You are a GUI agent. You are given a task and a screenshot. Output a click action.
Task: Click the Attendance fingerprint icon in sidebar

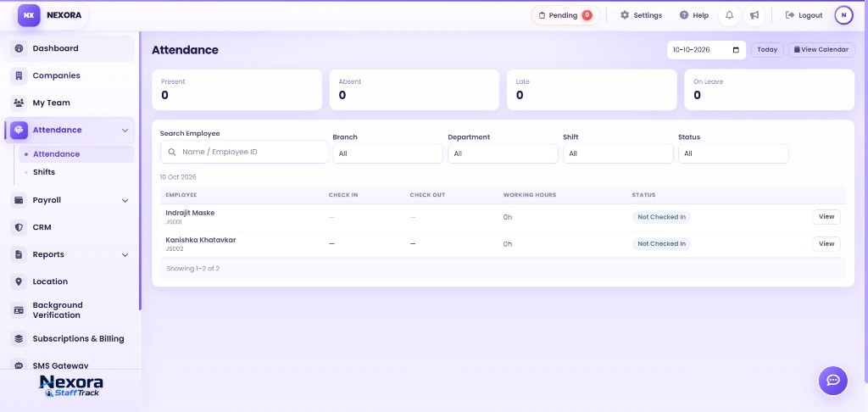coord(19,130)
